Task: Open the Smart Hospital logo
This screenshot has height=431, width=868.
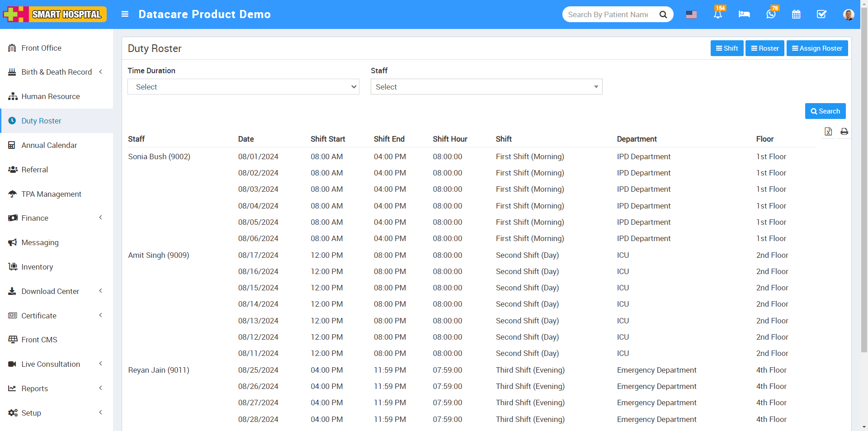Action: 54,14
